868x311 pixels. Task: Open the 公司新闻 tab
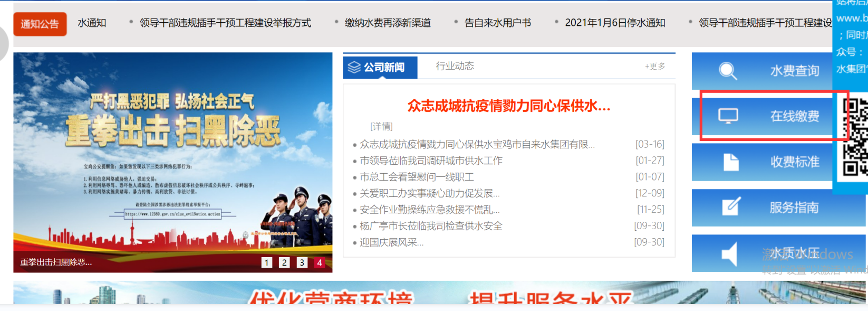coord(380,68)
